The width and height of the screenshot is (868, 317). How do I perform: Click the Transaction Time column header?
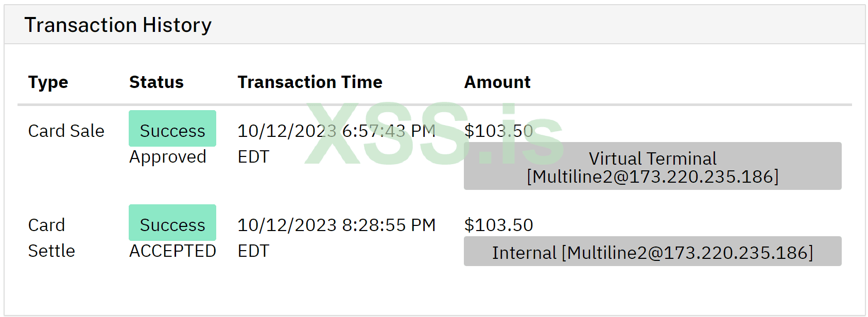point(310,82)
